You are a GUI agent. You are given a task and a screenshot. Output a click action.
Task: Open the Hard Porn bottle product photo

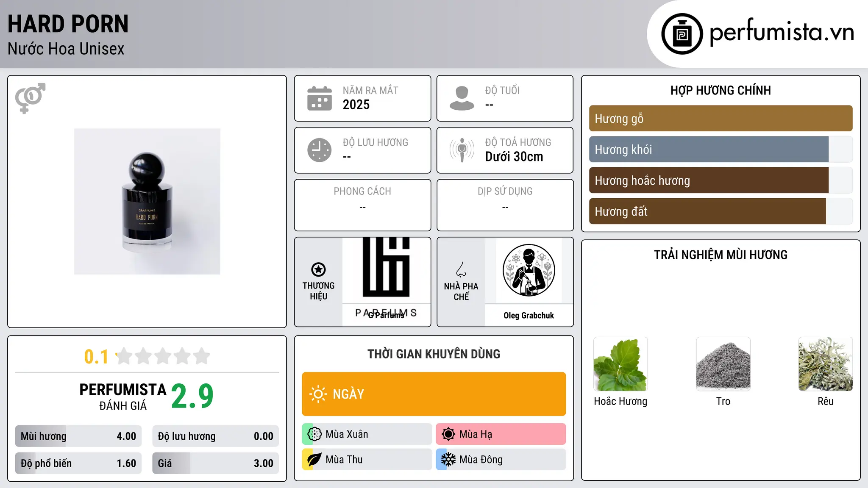point(147,202)
